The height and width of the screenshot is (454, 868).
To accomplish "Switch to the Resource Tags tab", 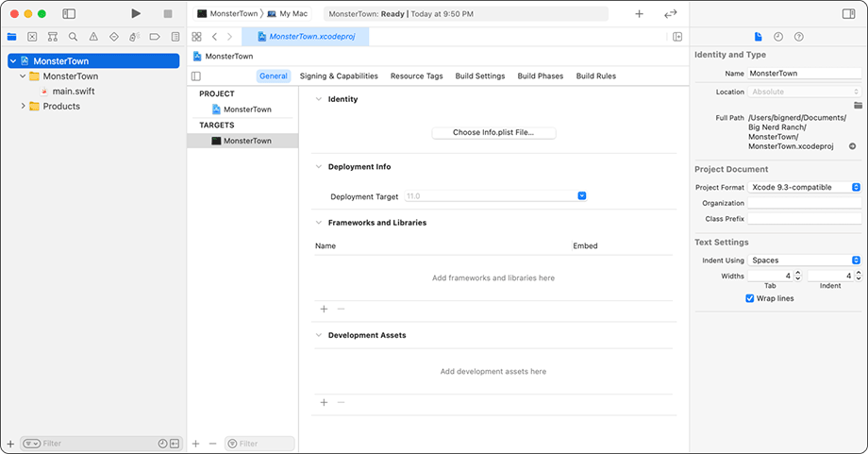I will [417, 76].
